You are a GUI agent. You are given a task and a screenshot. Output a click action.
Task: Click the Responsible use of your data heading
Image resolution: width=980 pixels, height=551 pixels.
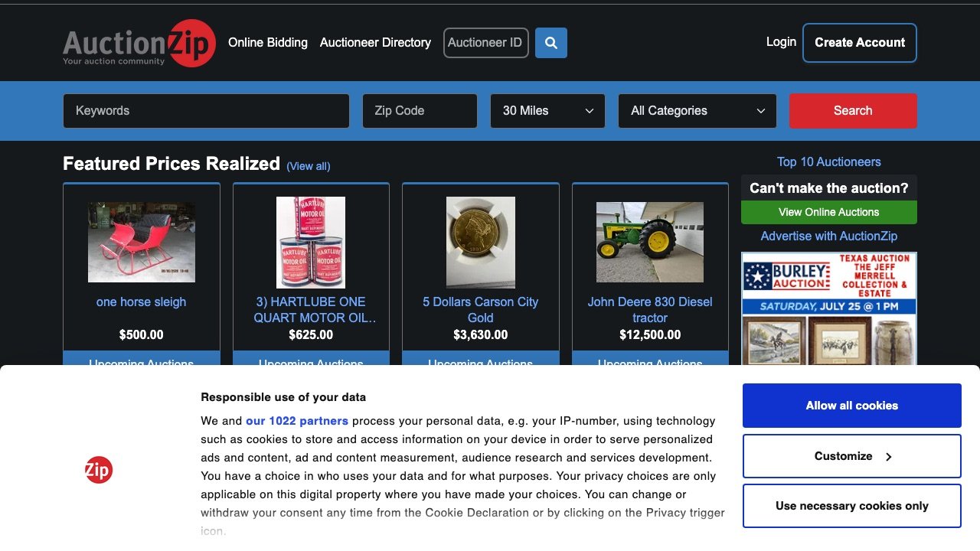283,397
